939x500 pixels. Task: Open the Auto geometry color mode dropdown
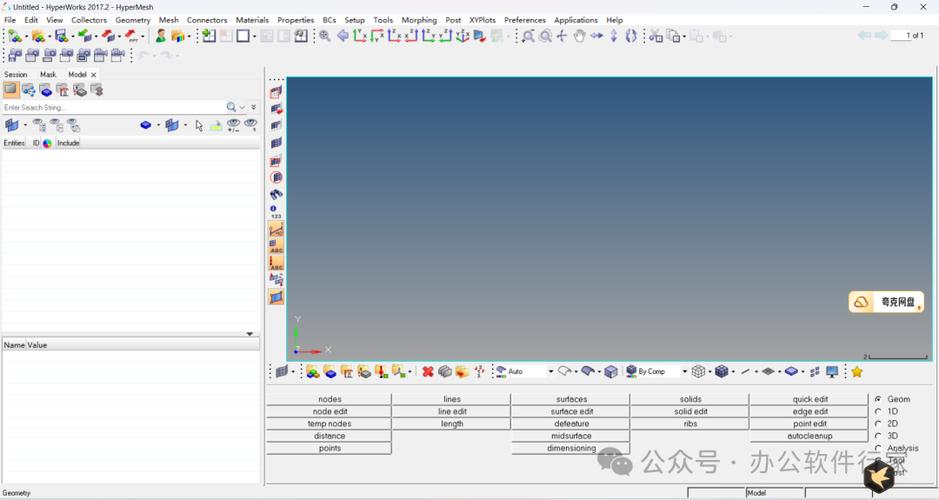550,372
